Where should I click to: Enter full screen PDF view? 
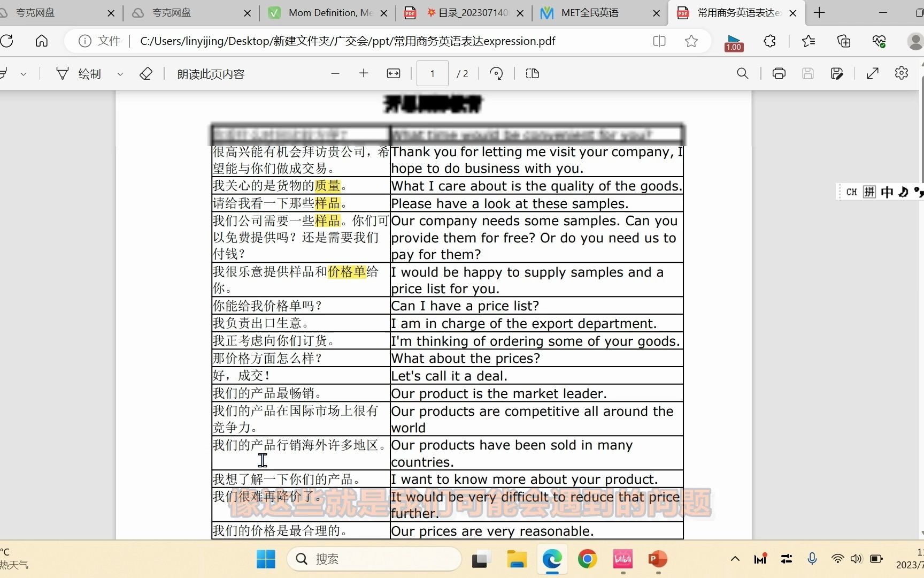coord(873,73)
